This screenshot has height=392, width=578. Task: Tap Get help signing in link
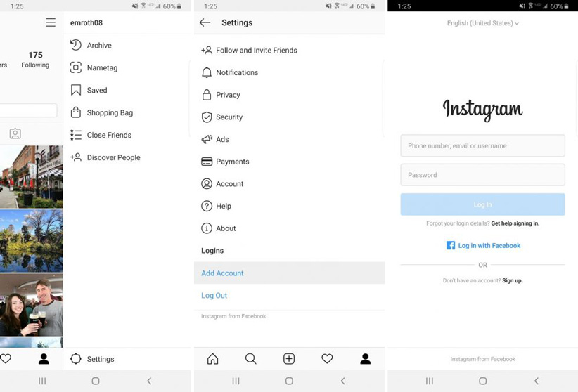(515, 223)
